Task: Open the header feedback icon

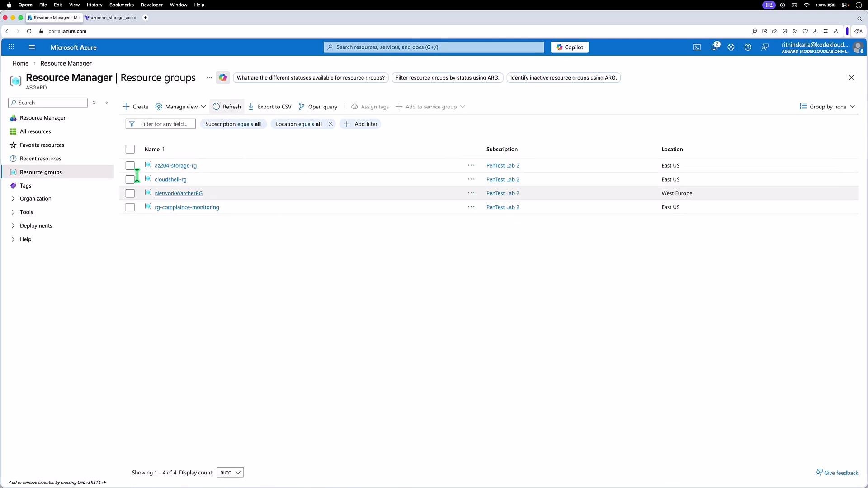Action: 765,47
